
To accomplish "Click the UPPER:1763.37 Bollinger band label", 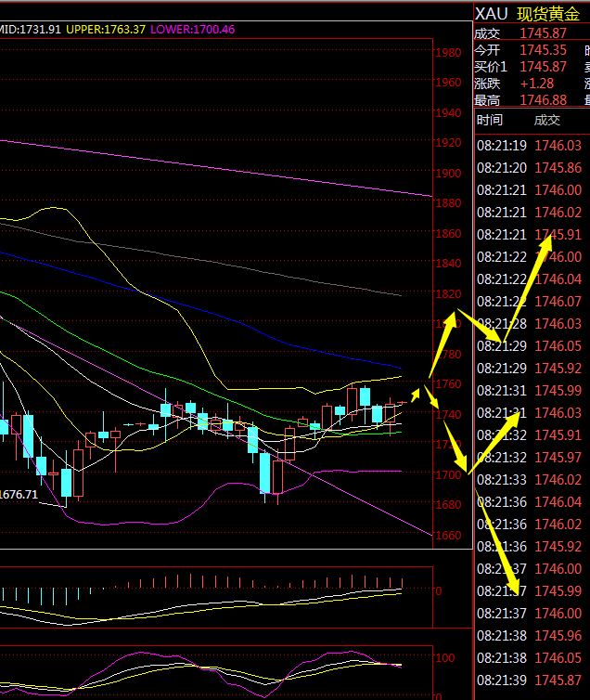I will [x=106, y=30].
